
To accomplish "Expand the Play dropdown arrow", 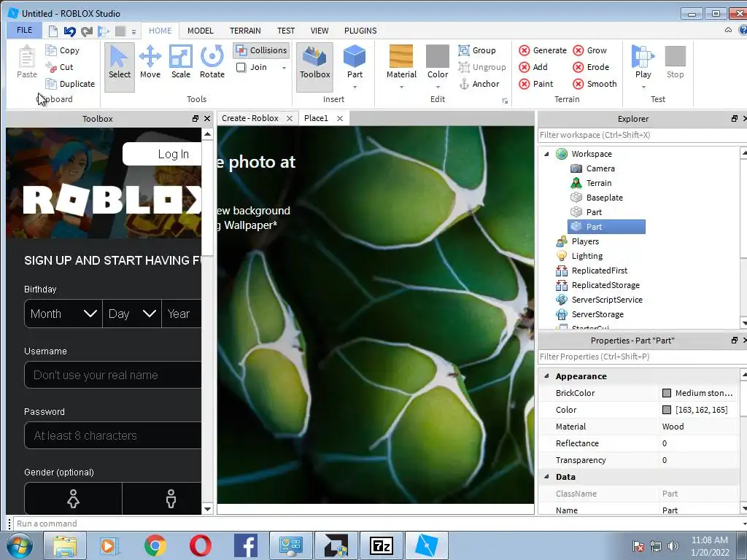I will pos(643,87).
